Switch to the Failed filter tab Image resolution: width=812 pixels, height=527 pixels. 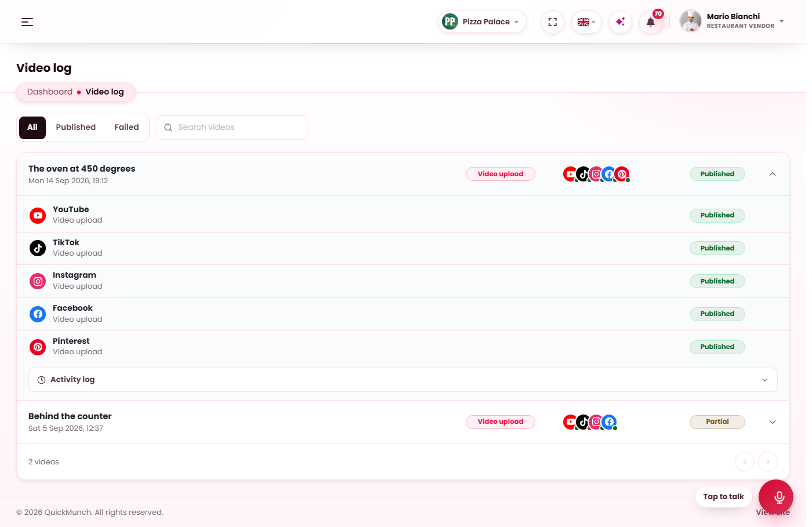click(126, 128)
